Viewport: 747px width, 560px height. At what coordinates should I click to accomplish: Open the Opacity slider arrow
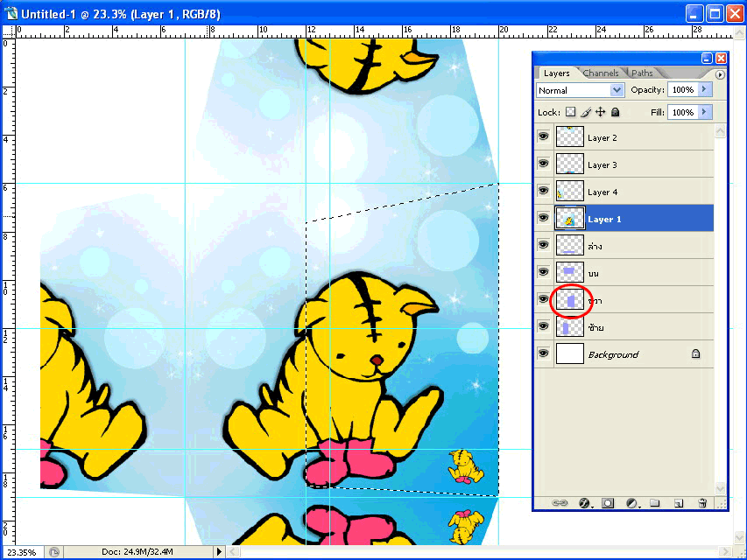coord(705,89)
